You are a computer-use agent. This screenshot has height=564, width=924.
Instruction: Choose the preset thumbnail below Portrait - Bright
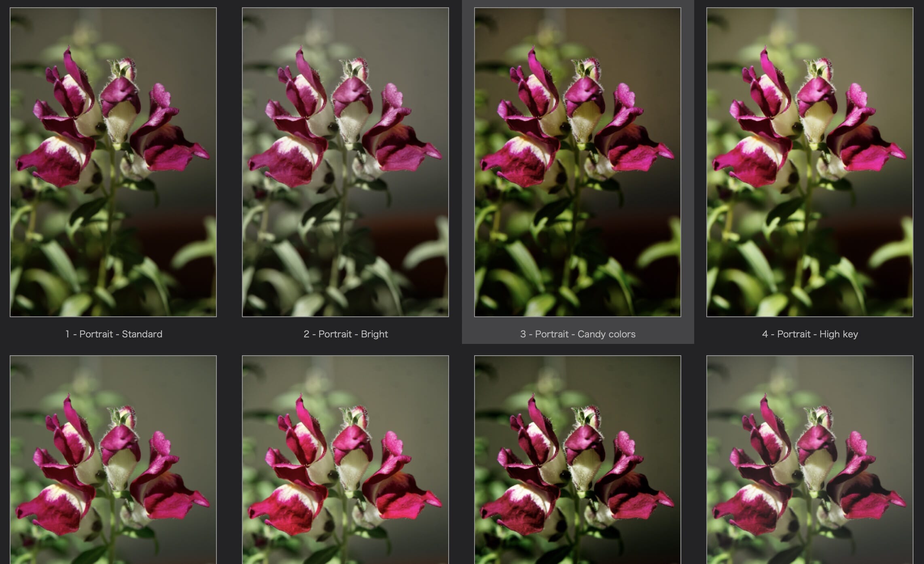tap(345, 460)
